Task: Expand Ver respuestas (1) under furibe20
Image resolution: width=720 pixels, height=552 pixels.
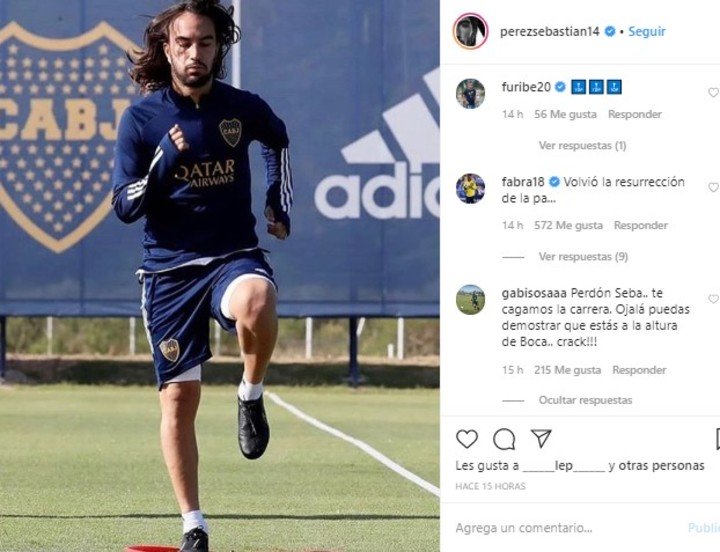Action: 582,146
